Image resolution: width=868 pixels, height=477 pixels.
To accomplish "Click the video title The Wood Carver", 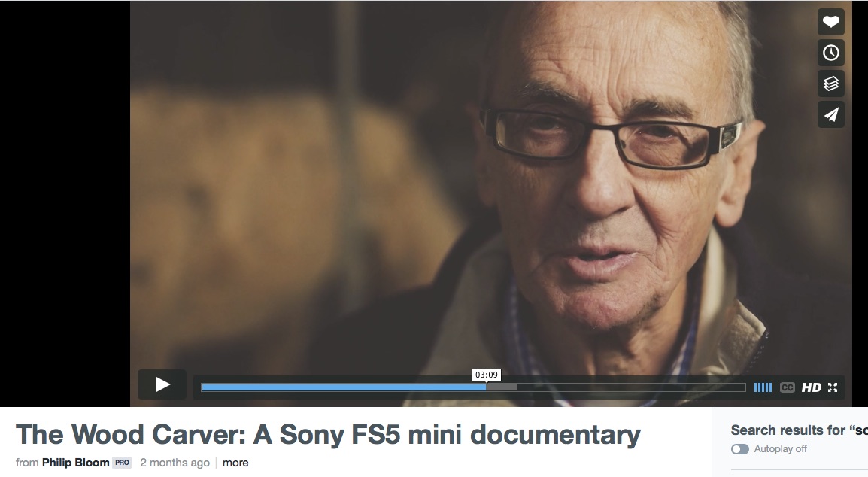I will click(328, 434).
